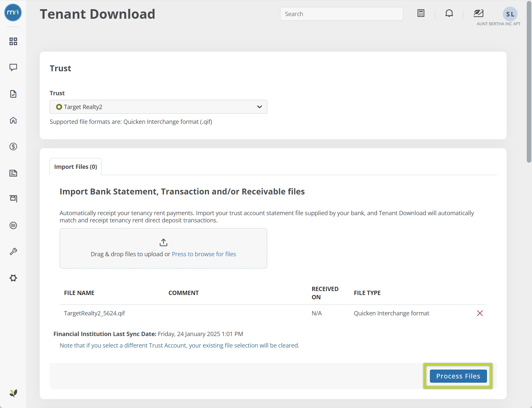Open the property house sidebar icon

click(13, 120)
